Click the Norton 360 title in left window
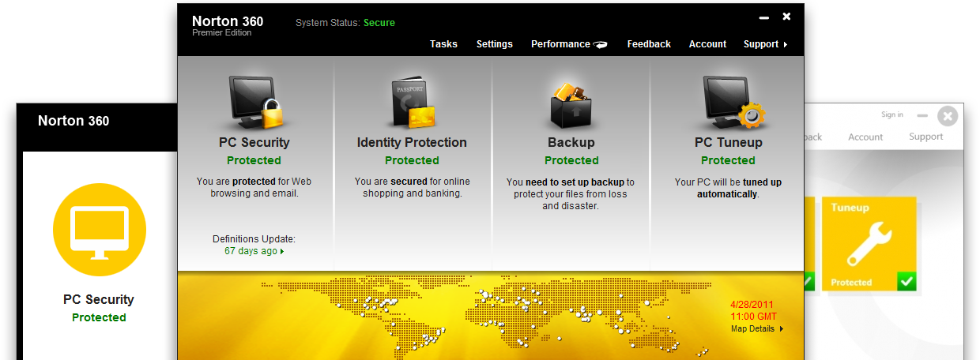 pyautogui.click(x=73, y=121)
